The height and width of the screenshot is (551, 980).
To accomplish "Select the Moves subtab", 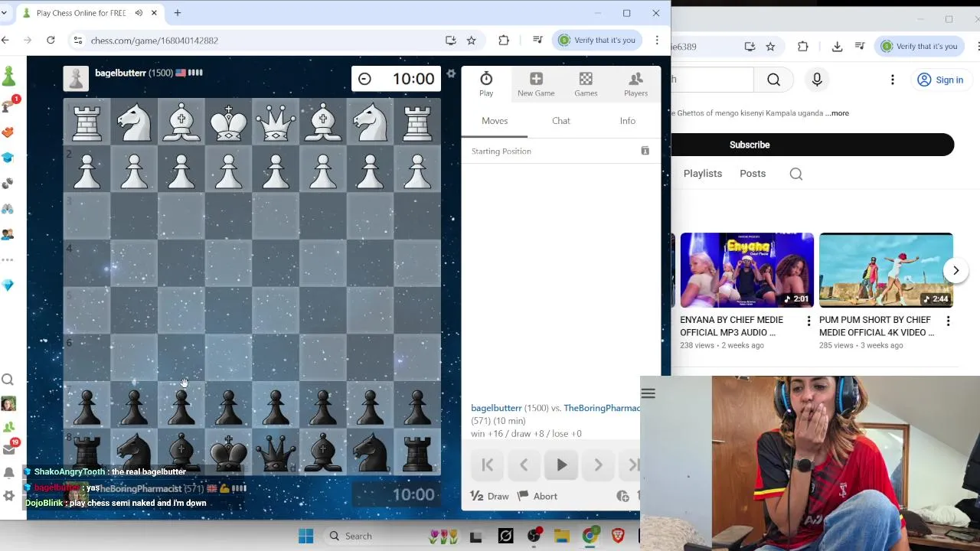I will click(495, 121).
